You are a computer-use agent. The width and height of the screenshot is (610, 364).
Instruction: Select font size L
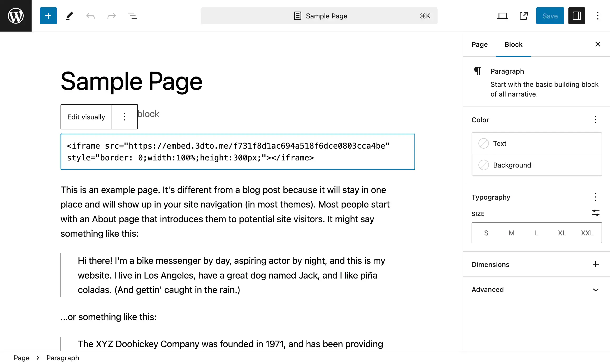pyautogui.click(x=537, y=233)
